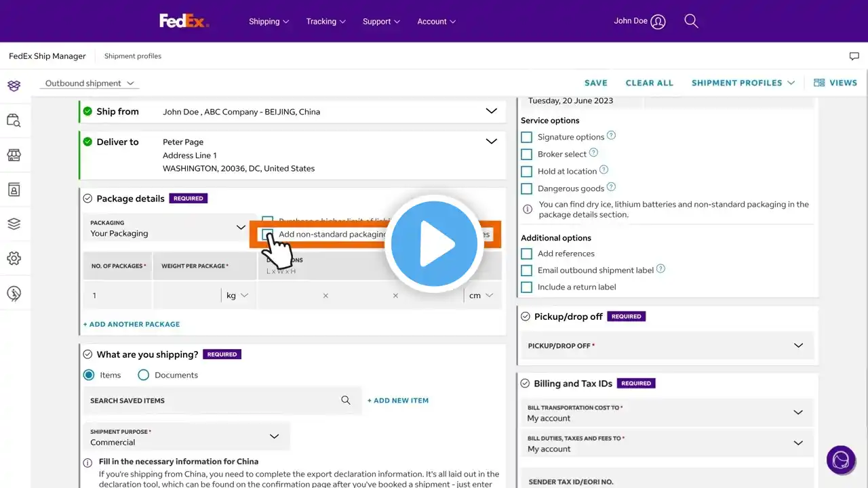Click the FedEx logo
Screen dimensions: 868x488
(184, 21)
